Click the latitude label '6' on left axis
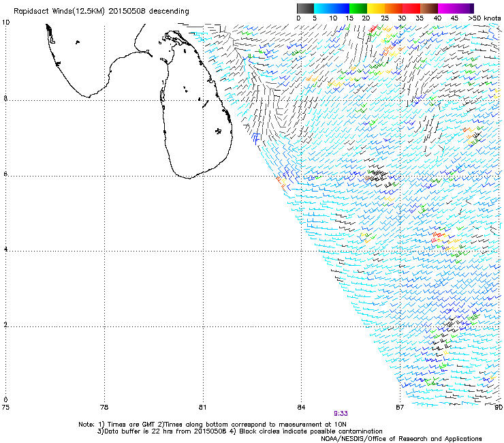 [5, 174]
